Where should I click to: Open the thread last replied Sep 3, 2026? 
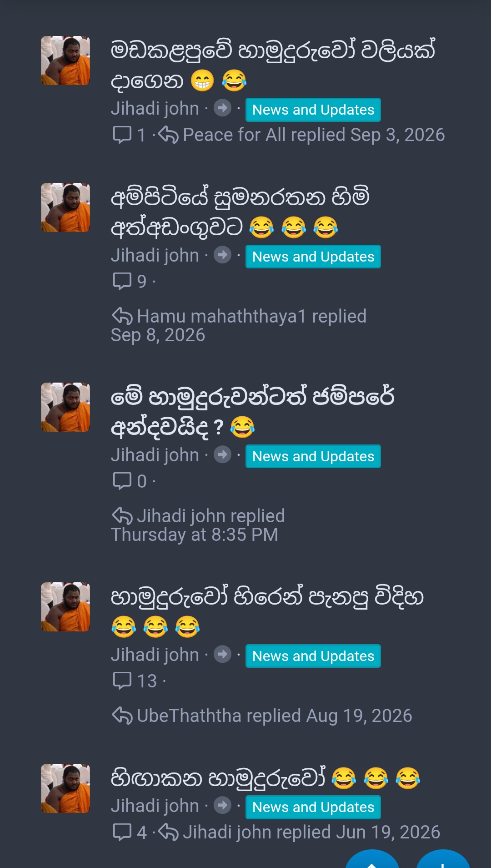coord(273,65)
